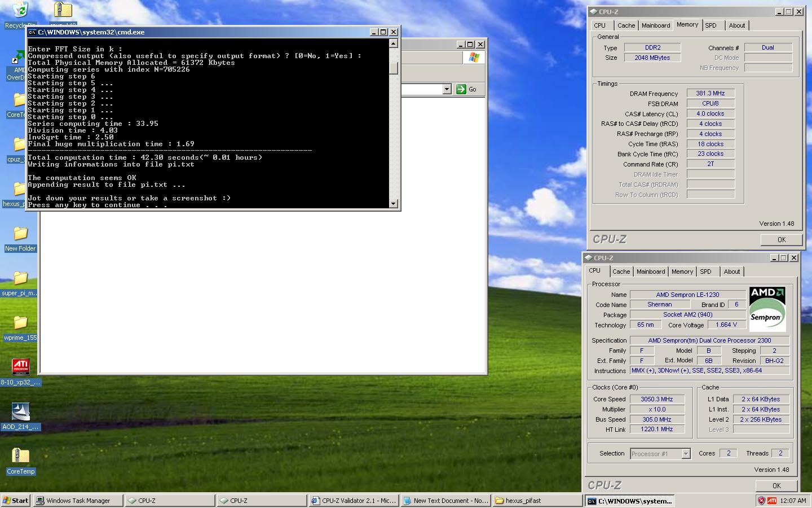The width and height of the screenshot is (812, 508).
Task: Open About tab in the bottom CPU-Z window
Action: 731,271
